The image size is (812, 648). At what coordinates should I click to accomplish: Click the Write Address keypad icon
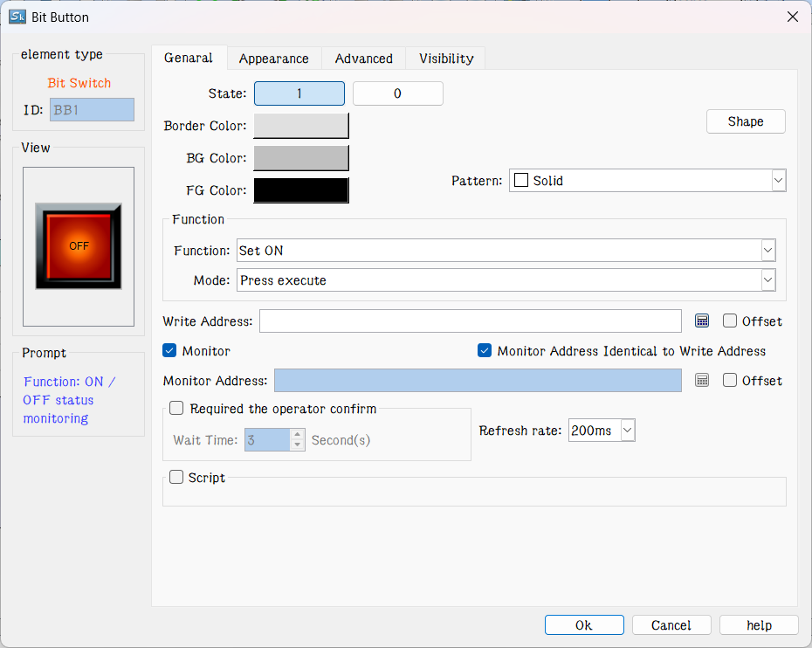click(x=702, y=321)
